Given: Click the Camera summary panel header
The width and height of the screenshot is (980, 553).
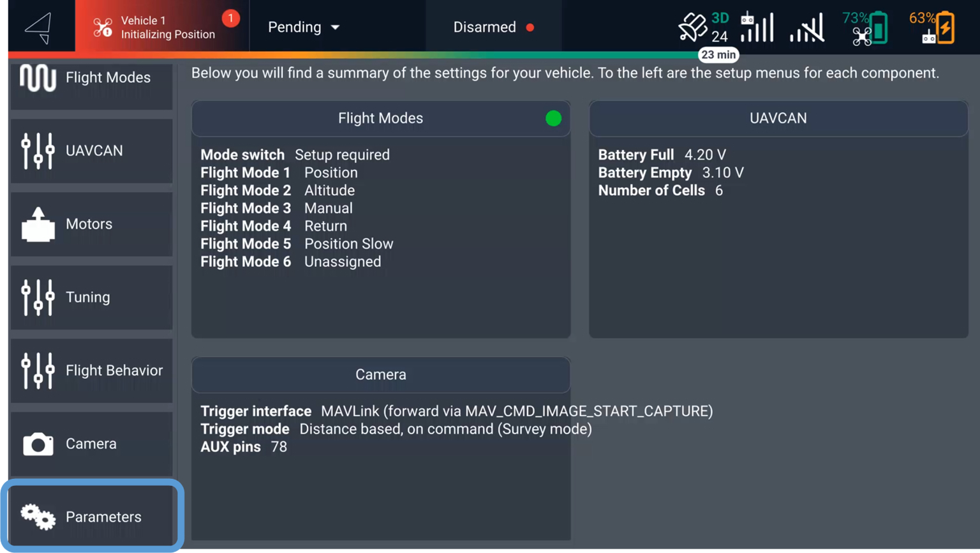Looking at the screenshot, I should pyautogui.click(x=380, y=375).
